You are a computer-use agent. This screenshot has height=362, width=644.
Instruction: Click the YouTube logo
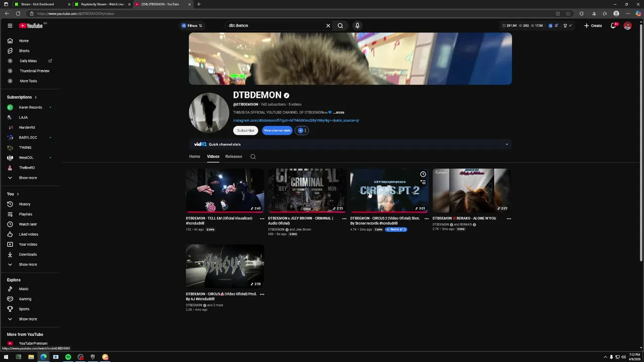[x=31, y=26]
